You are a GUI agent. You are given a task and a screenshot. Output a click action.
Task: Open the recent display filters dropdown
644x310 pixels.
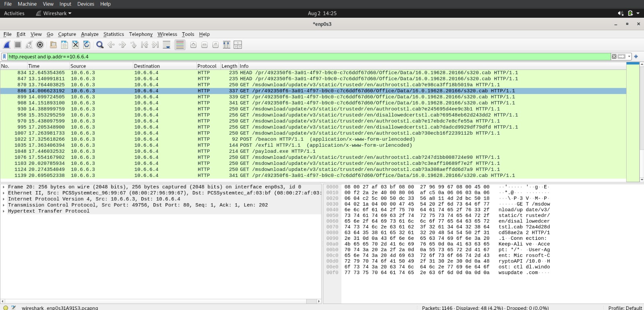pos(629,56)
